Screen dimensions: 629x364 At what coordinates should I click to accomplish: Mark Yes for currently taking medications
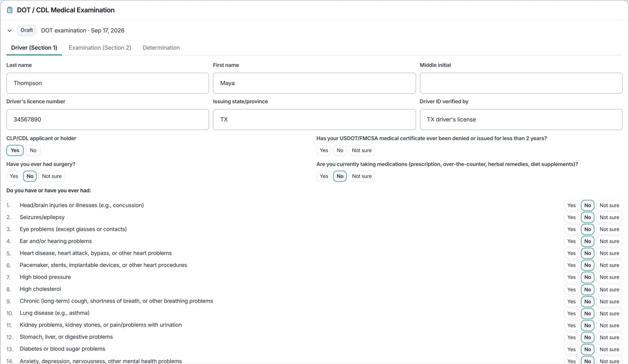(x=324, y=176)
